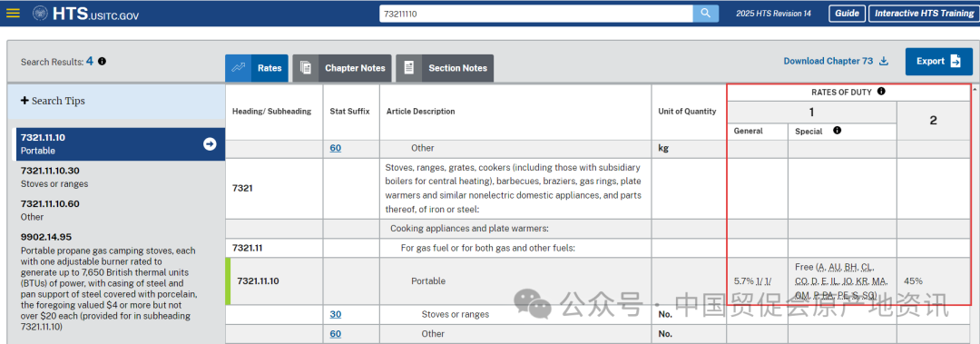Viewport: 980px width, 344px height.
Task: Click info icon beside Special column
Action: click(837, 132)
